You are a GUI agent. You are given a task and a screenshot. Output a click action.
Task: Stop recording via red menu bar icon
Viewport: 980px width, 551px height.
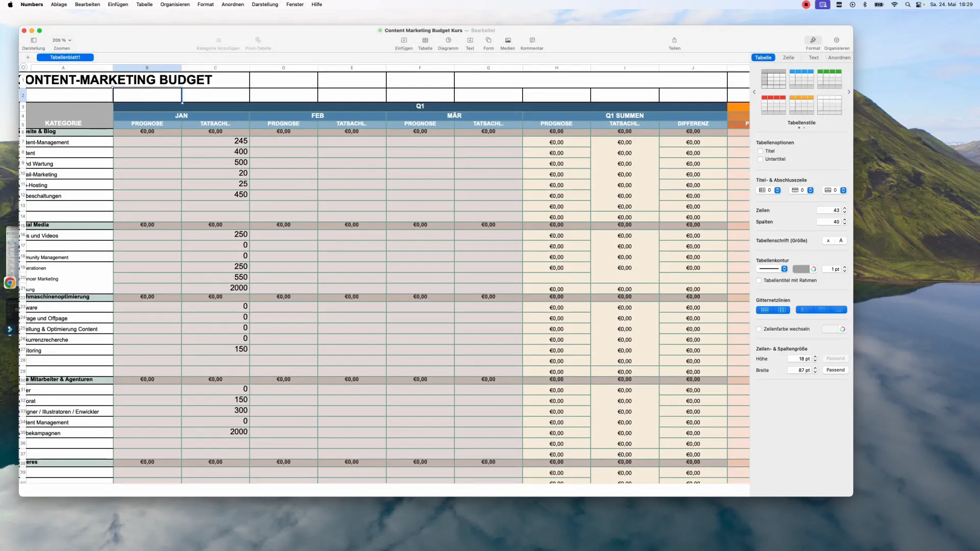(806, 5)
